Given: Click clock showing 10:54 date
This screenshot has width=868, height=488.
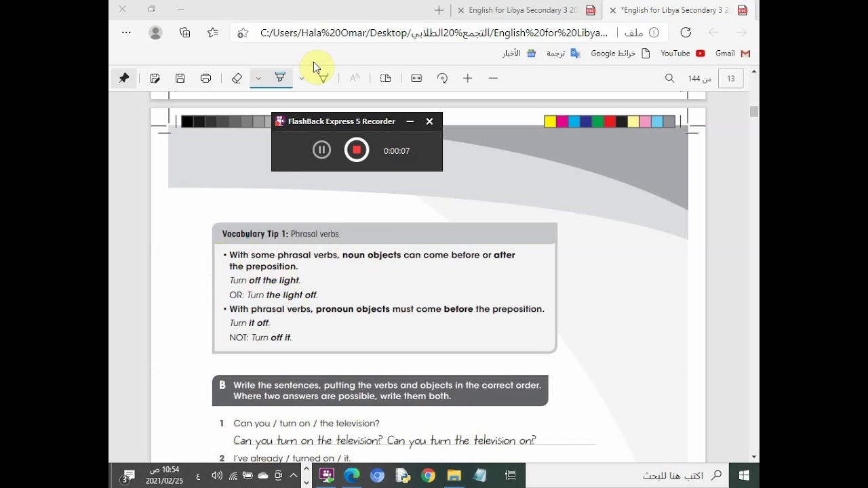Looking at the screenshot, I should pos(164,476).
